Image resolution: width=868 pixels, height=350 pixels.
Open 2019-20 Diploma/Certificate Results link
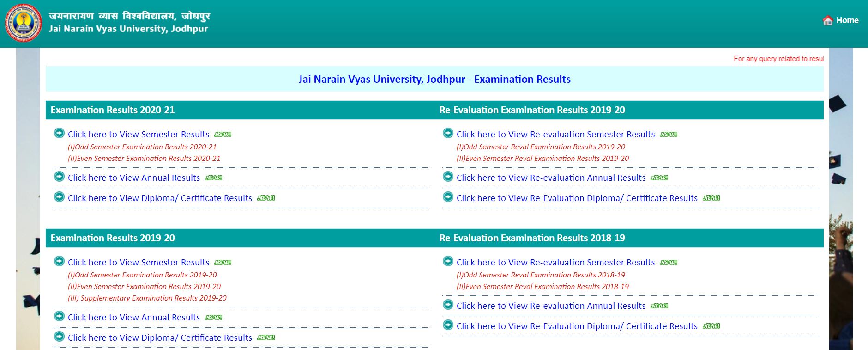160,338
